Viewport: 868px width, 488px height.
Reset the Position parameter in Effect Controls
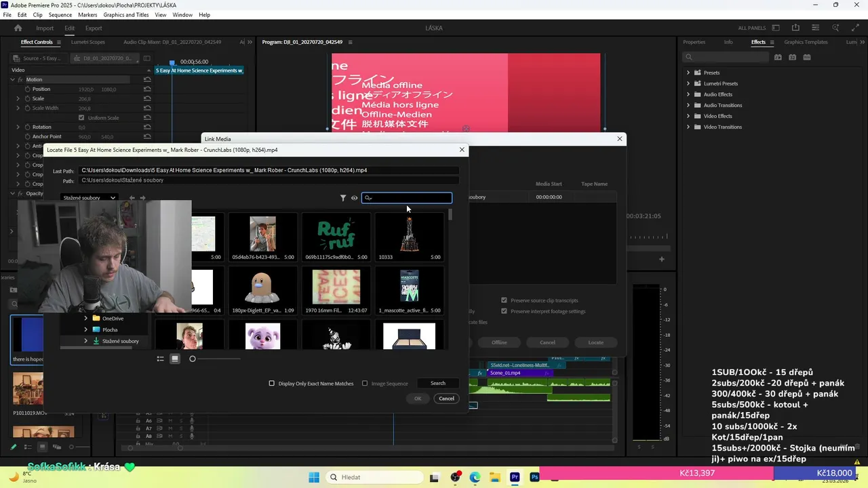pyautogui.click(x=147, y=89)
